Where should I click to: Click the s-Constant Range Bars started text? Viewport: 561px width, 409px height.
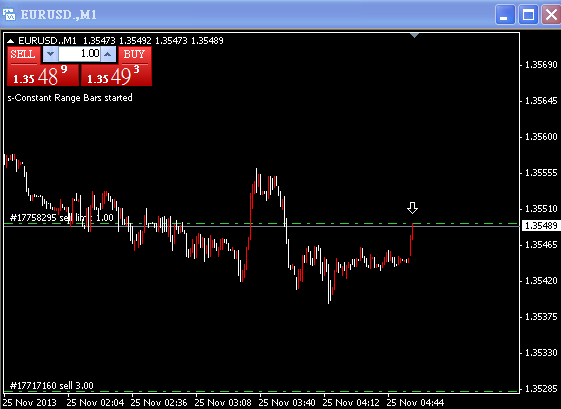pyautogui.click(x=70, y=98)
